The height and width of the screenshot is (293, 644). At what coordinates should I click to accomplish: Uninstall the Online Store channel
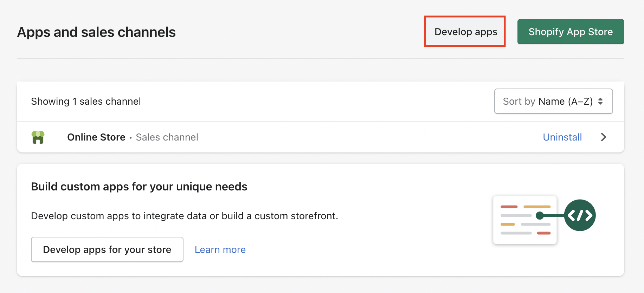pyautogui.click(x=562, y=137)
